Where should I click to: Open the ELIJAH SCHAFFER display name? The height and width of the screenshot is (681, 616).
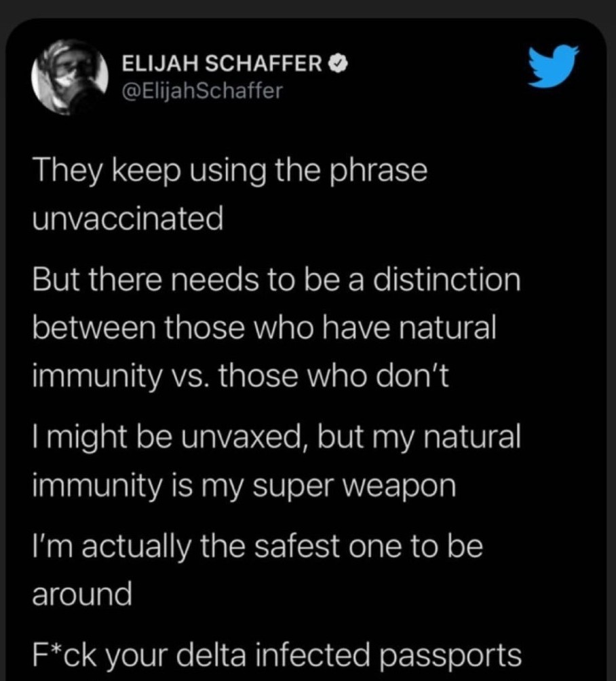coord(223,64)
